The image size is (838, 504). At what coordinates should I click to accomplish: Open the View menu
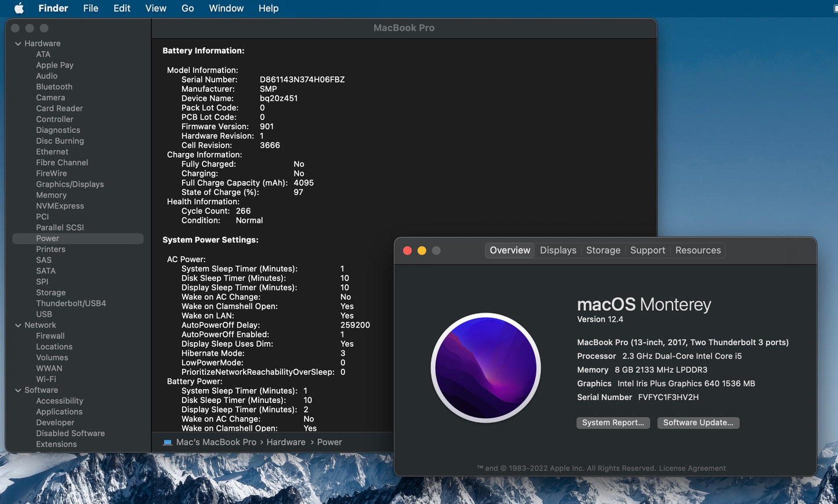[x=155, y=8]
